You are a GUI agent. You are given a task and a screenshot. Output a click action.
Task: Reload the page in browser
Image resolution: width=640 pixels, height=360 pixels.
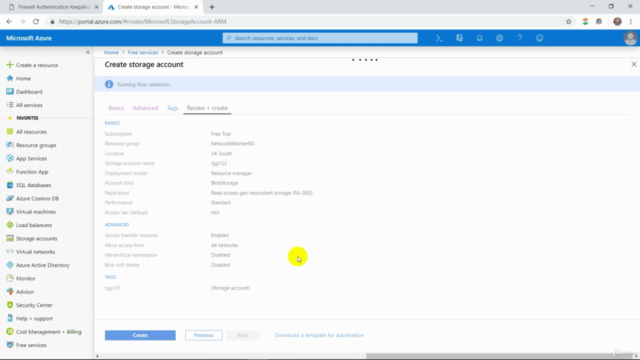tap(36, 22)
